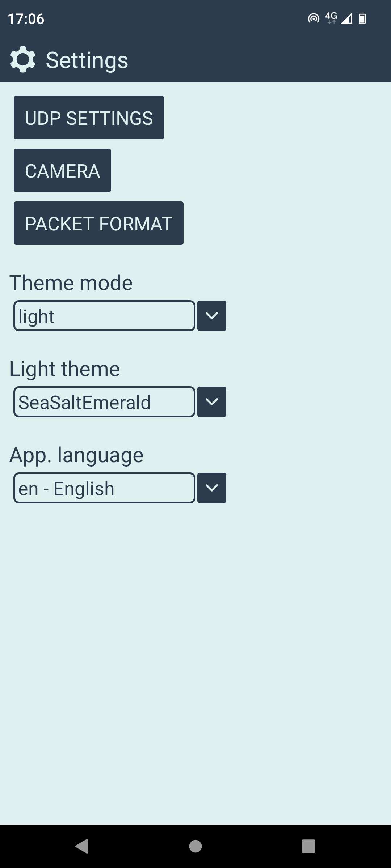Open the Camera settings
The height and width of the screenshot is (868, 391).
point(62,170)
